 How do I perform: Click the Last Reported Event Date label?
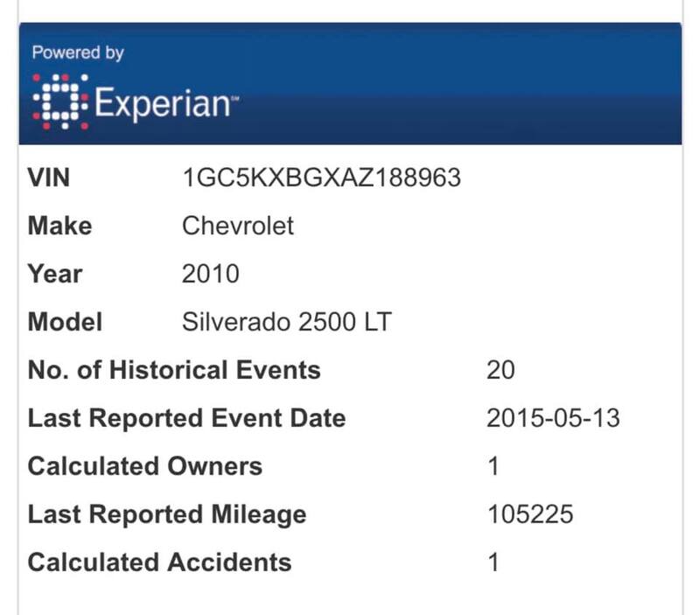(186, 418)
